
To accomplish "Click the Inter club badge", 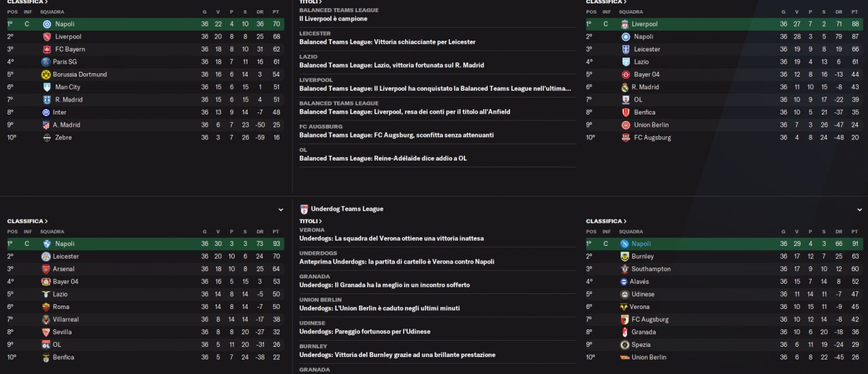I will tap(46, 112).
